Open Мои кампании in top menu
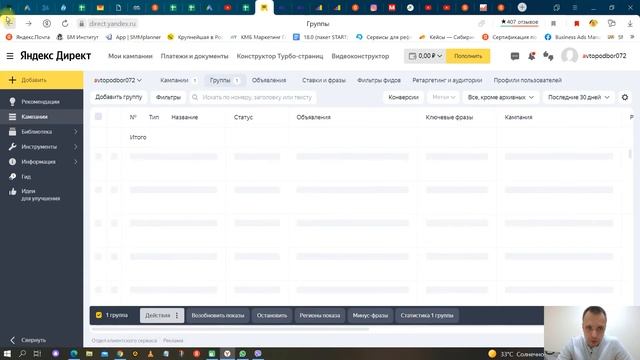The width and height of the screenshot is (640, 360). [130, 56]
